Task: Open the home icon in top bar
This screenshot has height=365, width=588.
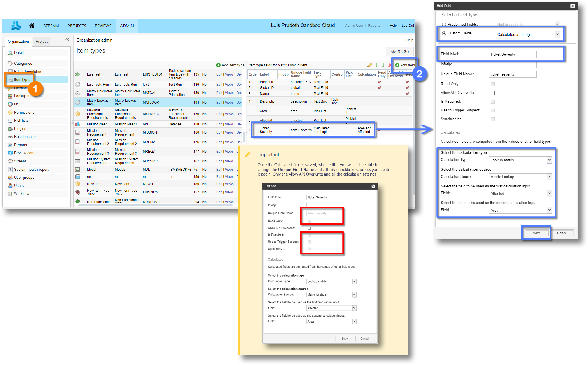Action: pyautogui.click(x=32, y=26)
